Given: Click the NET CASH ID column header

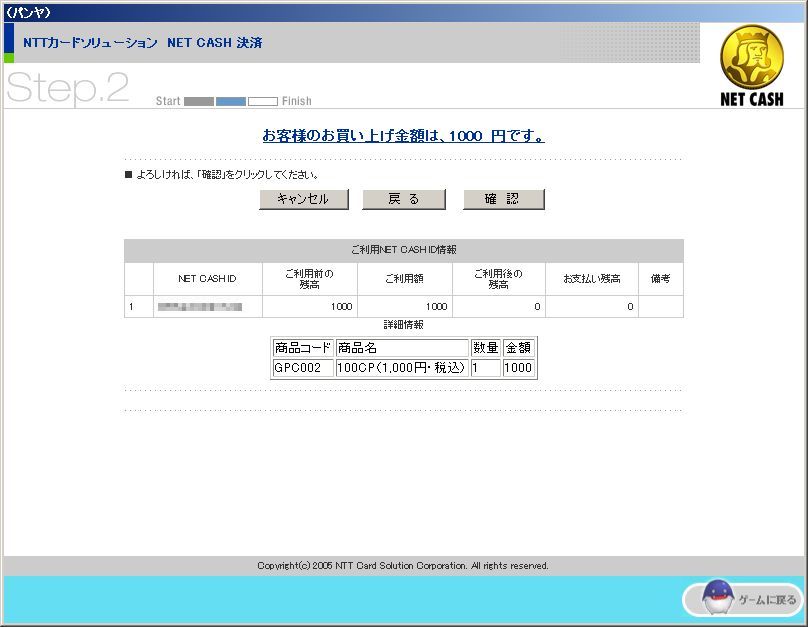Looking at the screenshot, I should (207, 279).
